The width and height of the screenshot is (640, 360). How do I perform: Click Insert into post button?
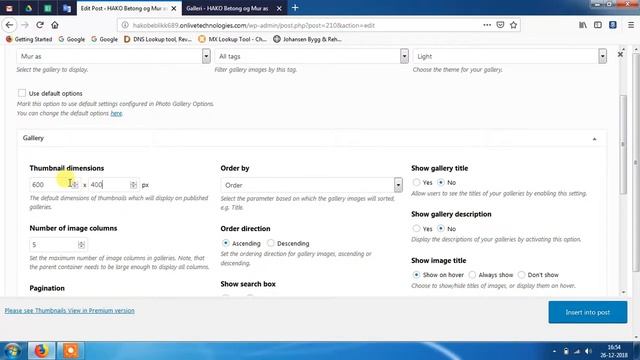click(x=588, y=312)
